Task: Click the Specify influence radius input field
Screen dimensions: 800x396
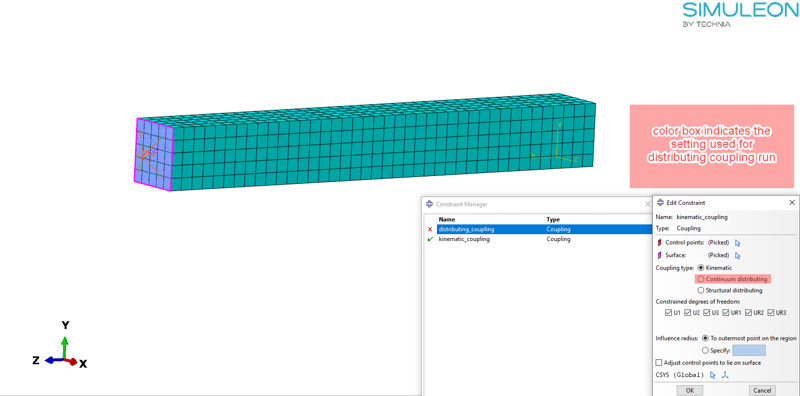Action: 749,351
